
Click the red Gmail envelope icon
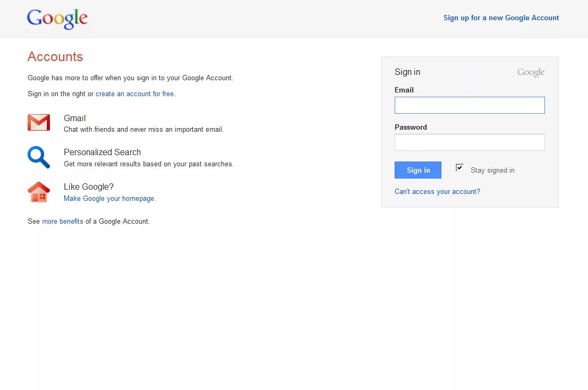39,122
